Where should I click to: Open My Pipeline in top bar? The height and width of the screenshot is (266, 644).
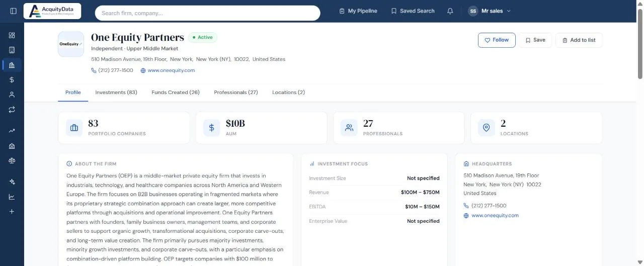coord(358,11)
